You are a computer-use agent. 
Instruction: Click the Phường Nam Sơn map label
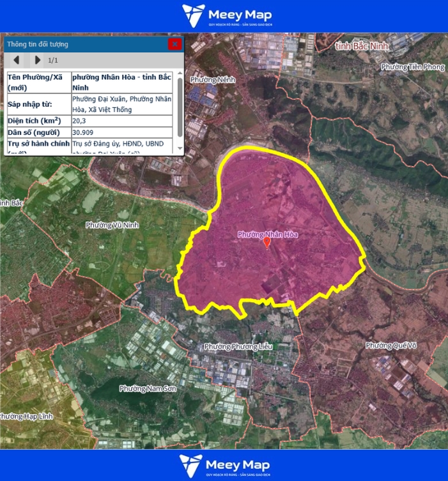click(x=148, y=388)
